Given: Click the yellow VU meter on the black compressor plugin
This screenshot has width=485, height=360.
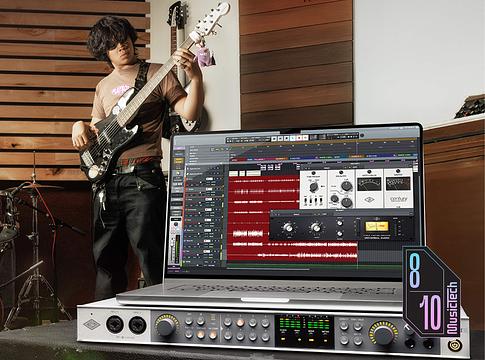Looking at the screenshot, I should click(x=377, y=227).
